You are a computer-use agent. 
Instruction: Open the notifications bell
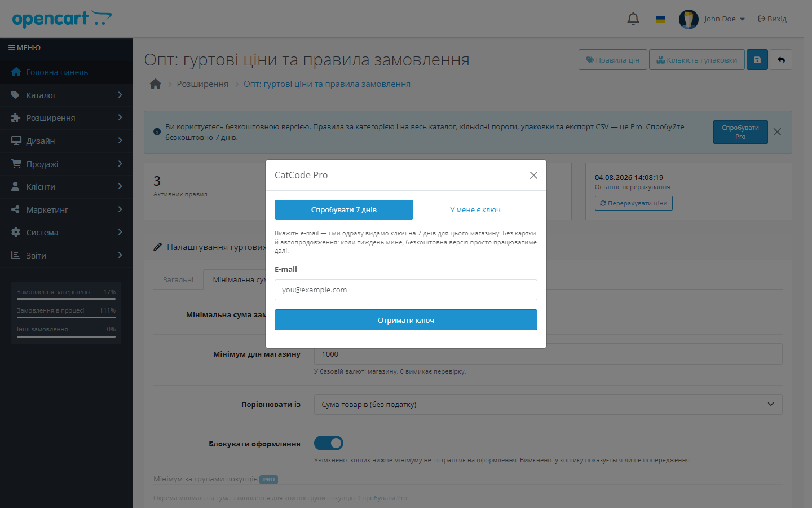[633, 19]
